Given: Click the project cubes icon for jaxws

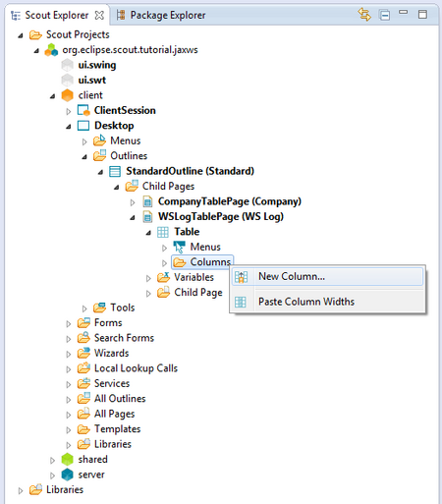Looking at the screenshot, I should pyautogui.click(x=51, y=50).
